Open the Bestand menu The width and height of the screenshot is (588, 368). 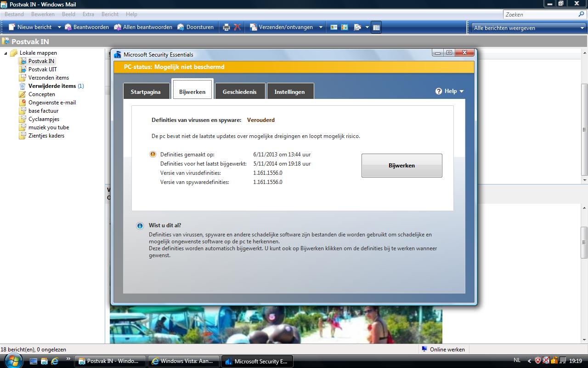(14, 14)
